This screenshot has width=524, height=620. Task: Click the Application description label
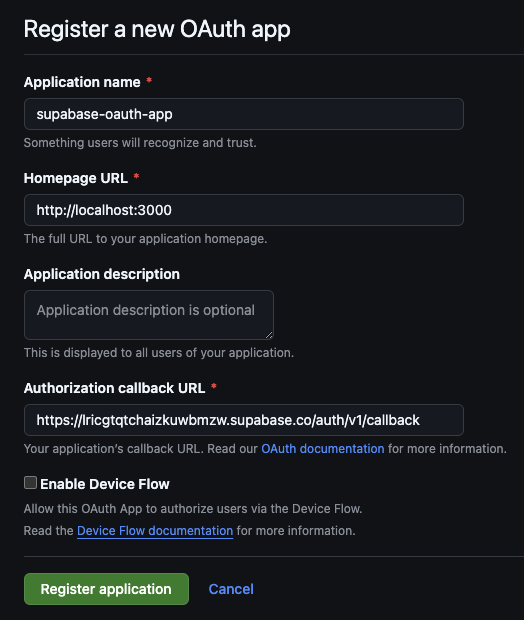point(102,274)
